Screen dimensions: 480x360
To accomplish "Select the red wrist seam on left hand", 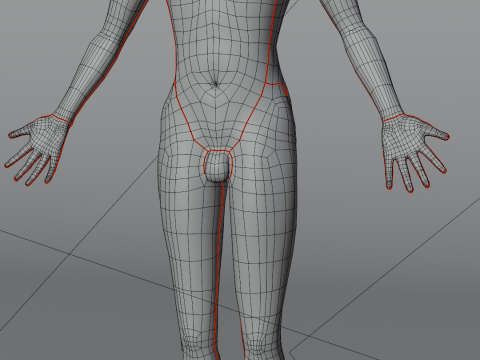I will tap(393, 117).
